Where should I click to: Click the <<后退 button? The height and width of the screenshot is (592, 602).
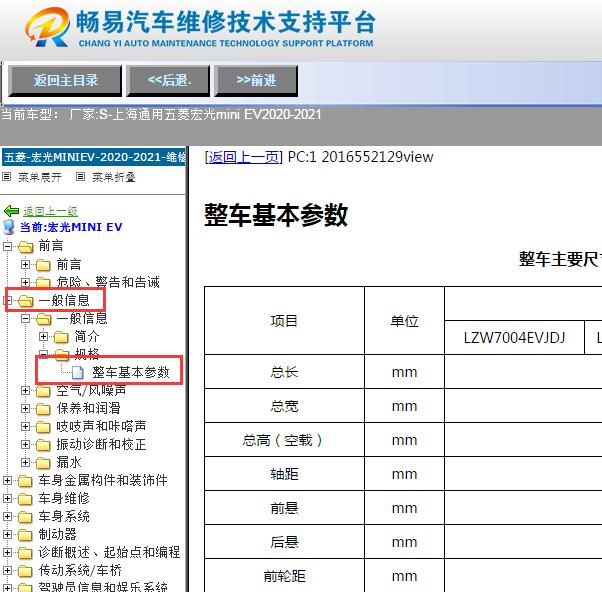[169, 81]
